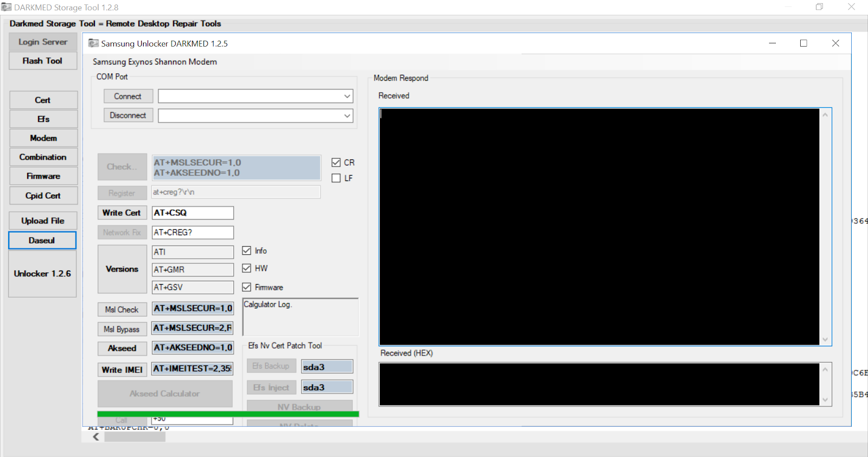Screen dimensions: 868x457
Task: Switch to the Modem section
Action: click(x=43, y=138)
